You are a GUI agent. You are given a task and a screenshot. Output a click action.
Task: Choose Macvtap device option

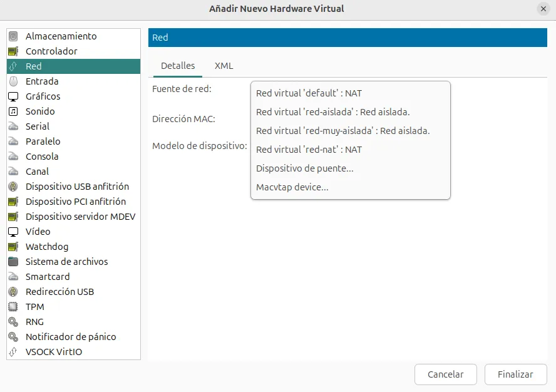click(292, 187)
